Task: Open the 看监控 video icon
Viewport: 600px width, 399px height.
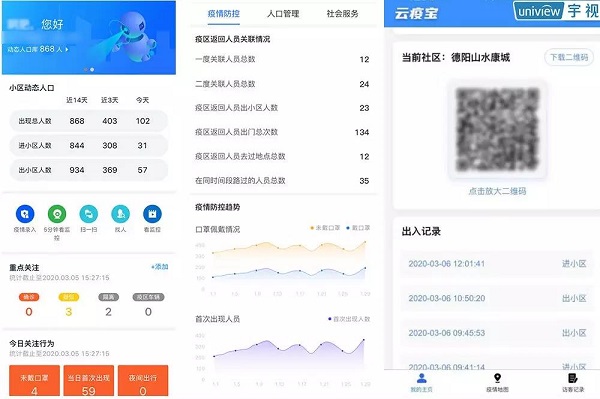Action: (152, 214)
